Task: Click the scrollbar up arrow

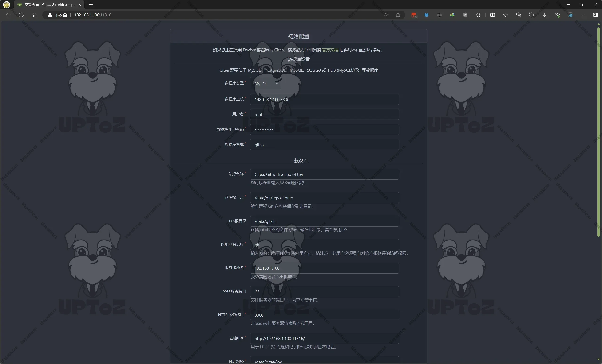Action: coord(598,24)
